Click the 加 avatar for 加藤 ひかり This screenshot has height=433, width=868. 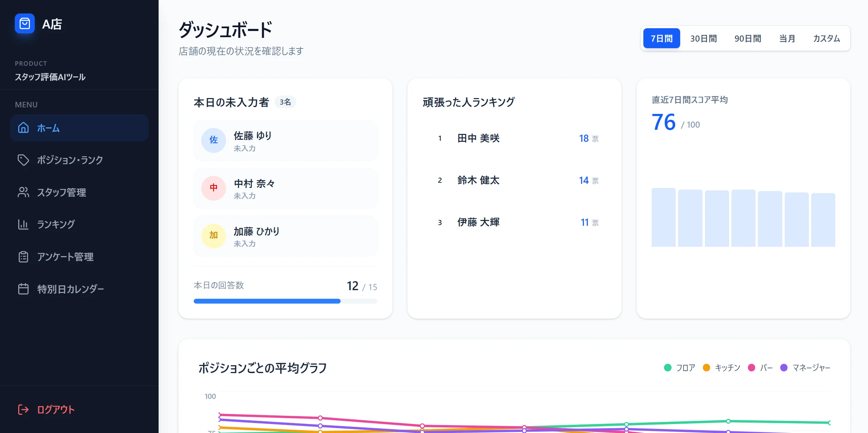coord(214,236)
